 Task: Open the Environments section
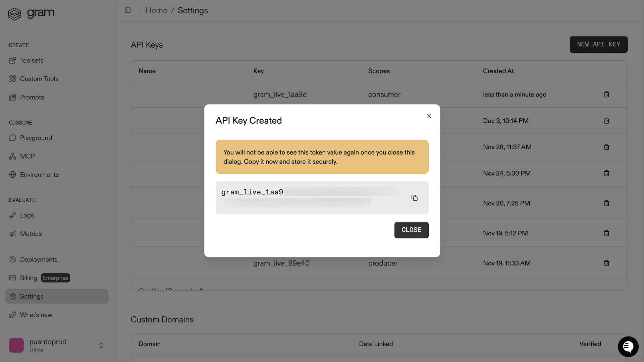39,175
